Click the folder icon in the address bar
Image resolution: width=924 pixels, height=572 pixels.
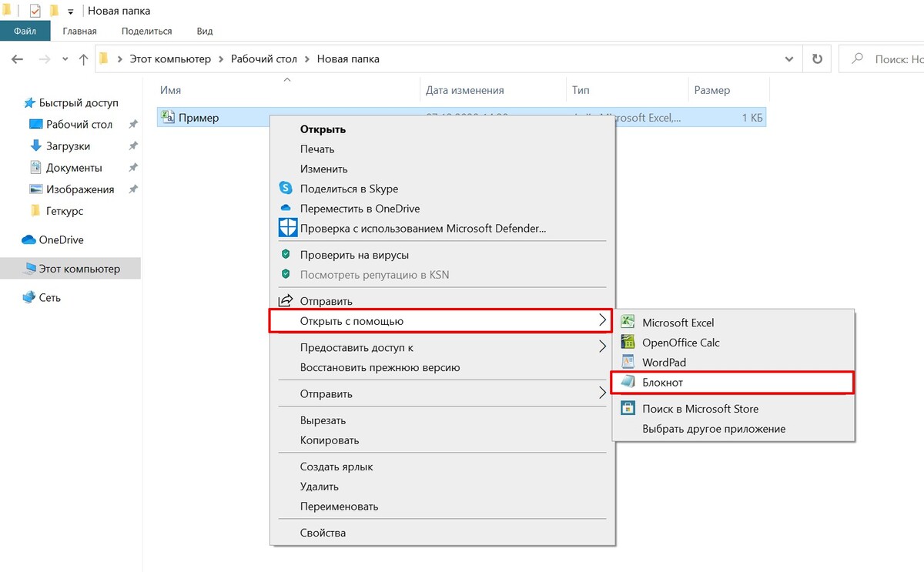(105, 59)
